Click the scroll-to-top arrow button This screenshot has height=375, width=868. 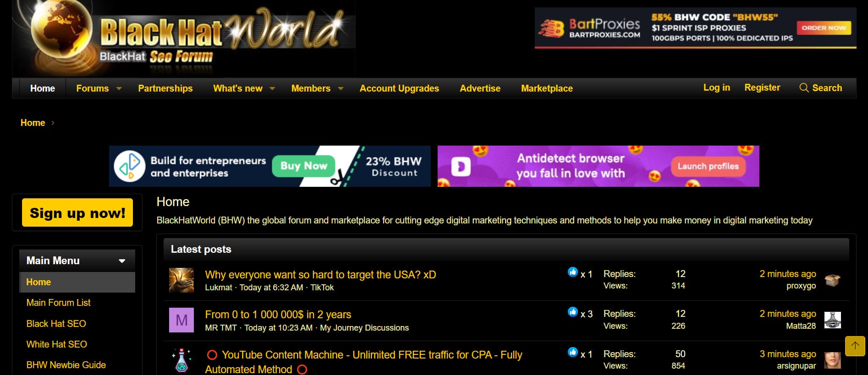pos(855,346)
